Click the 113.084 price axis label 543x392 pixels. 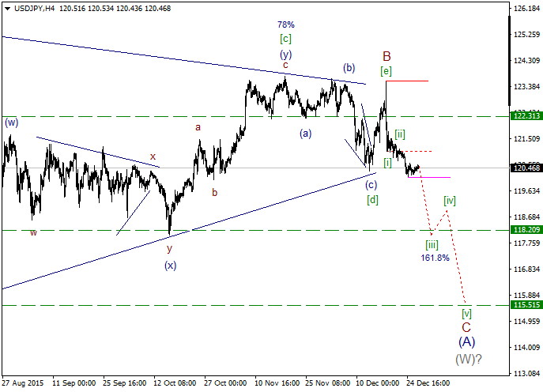click(526, 374)
